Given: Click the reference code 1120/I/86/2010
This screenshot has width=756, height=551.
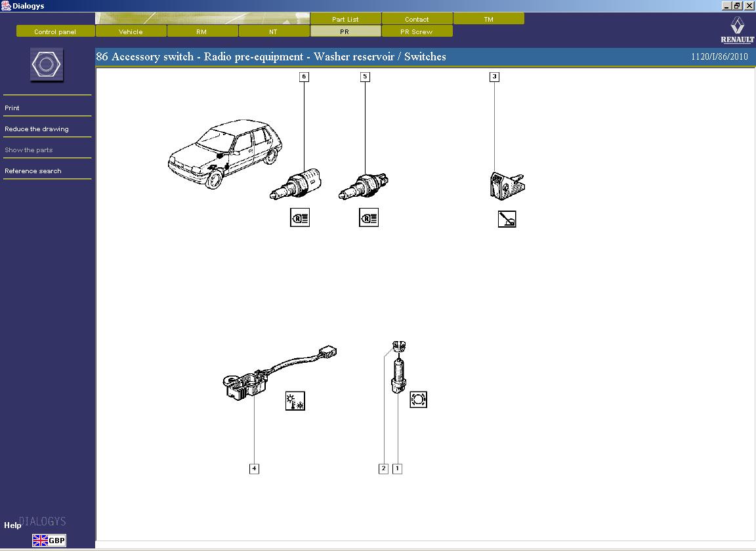Looking at the screenshot, I should point(719,56).
